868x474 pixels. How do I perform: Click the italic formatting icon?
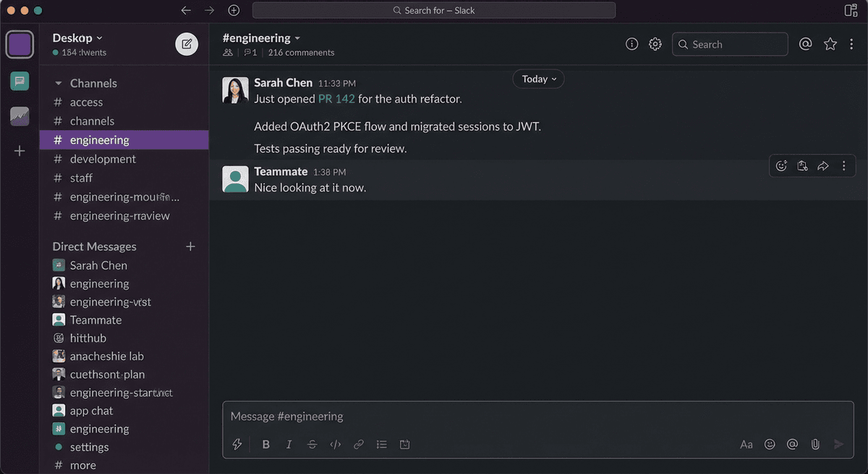[289, 444]
